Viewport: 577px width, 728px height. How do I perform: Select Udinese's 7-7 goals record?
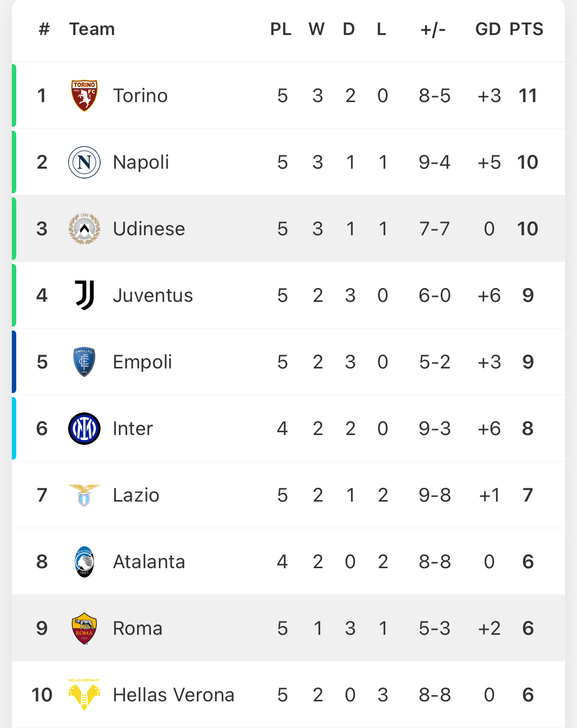coord(434,229)
